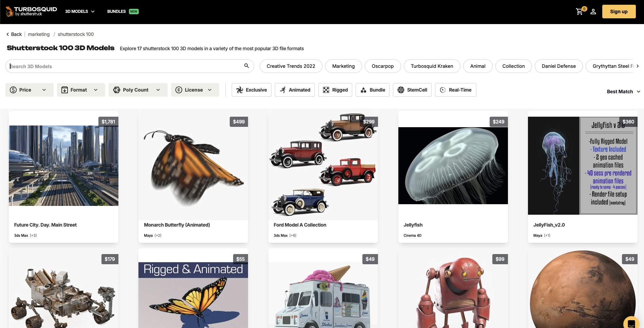Toggle the Exclusive filter
Screen dimensions: 644x328
pos(251,90)
